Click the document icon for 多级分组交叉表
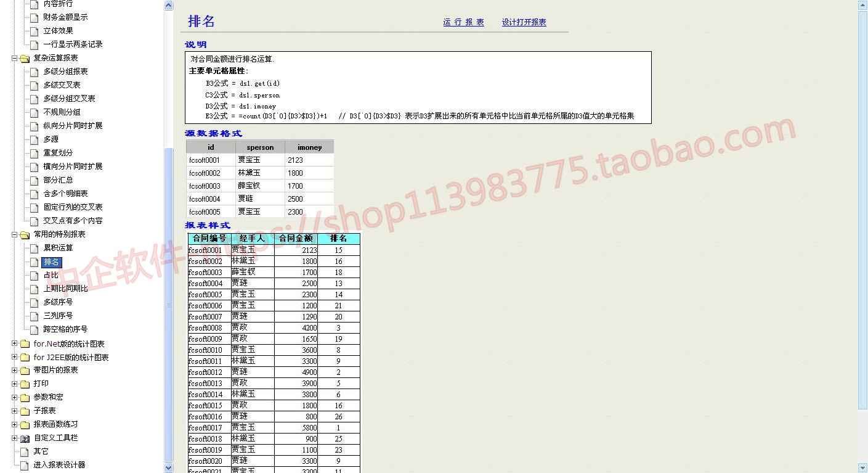The width and height of the screenshot is (868, 473). pyautogui.click(x=34, y=99)
